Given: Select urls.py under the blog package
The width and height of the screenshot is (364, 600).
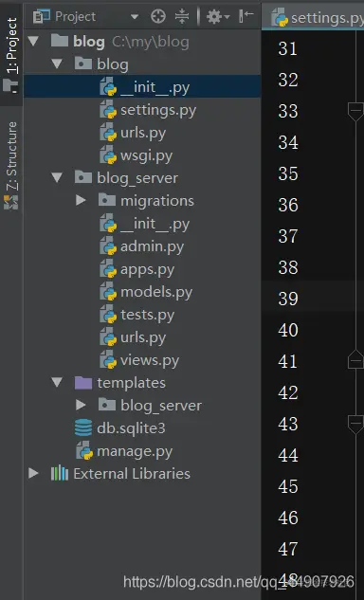Looking at the screenshot, I should pyautogui.click(x=142, y=133).
